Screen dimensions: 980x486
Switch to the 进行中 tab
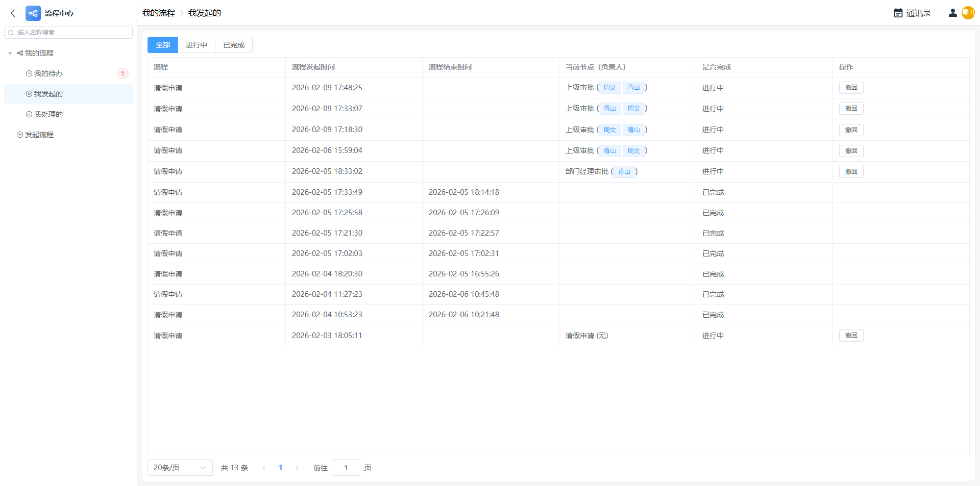(197, 45)
